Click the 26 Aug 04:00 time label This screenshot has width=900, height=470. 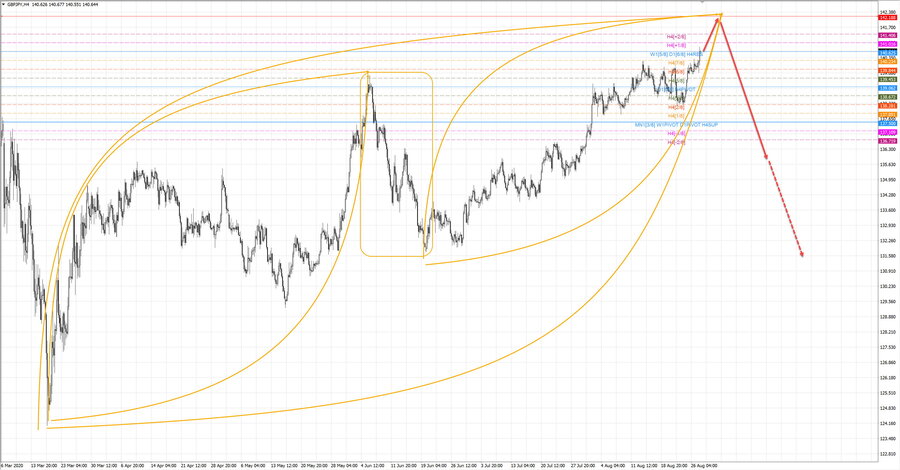[704, 465]
